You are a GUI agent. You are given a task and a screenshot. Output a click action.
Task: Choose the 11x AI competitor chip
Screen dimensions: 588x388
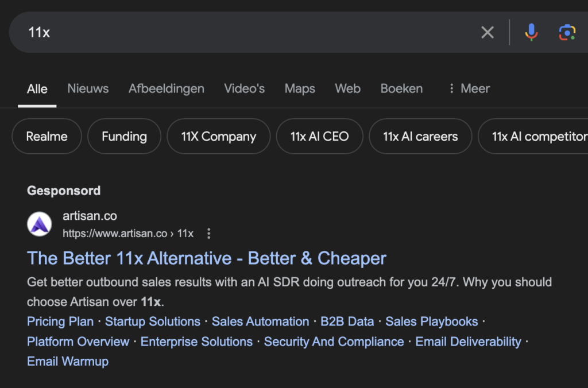(533, 137)
